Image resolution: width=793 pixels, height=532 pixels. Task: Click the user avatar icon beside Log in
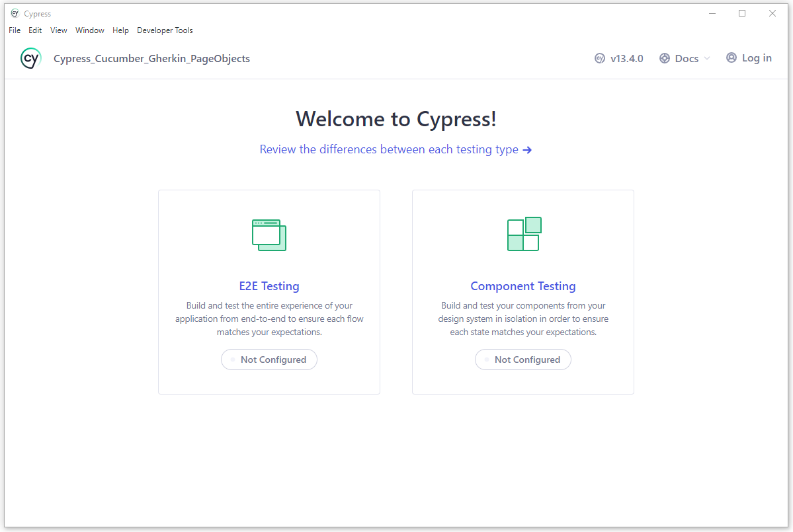click(x=731, y=57)
